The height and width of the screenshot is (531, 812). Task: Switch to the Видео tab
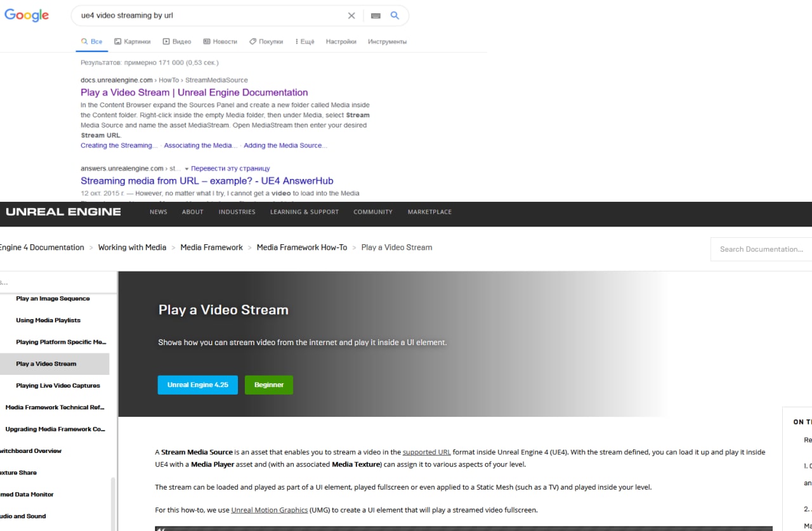[176, 41]
